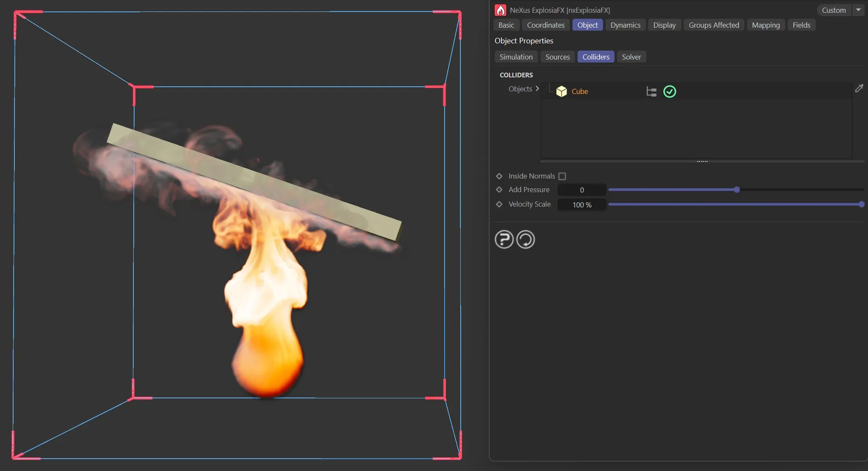Image resolution: width=868 pixels, height=471 pixels.
Task: Enable the Inside Normals checkbox
Action: tap(562, 176)
